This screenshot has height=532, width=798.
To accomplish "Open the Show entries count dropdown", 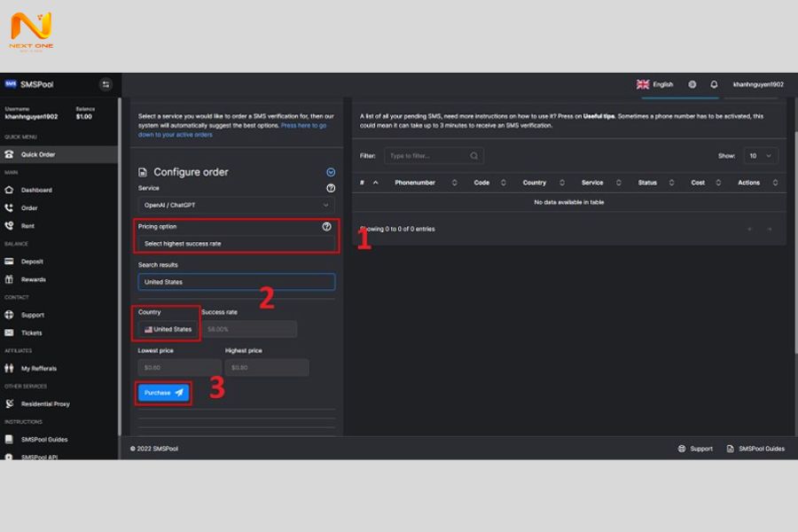I will [x=760, y=156].
